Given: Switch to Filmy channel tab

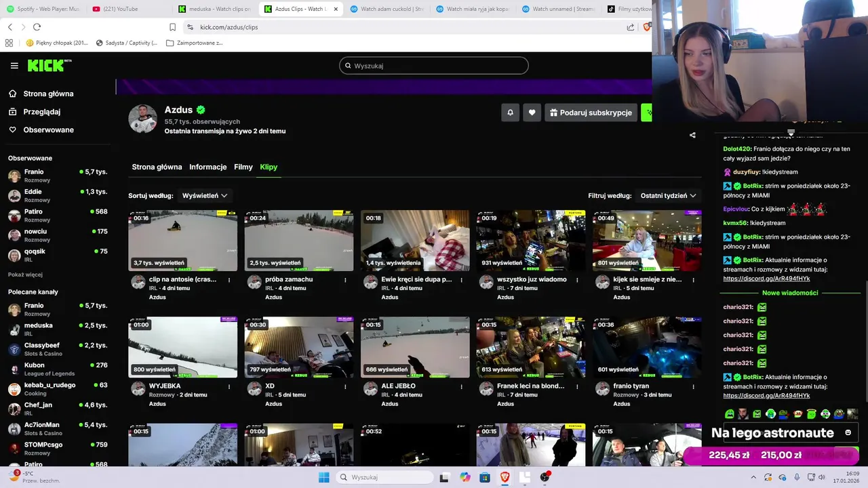Looking at the screenshot, I should tap(243, 167).
